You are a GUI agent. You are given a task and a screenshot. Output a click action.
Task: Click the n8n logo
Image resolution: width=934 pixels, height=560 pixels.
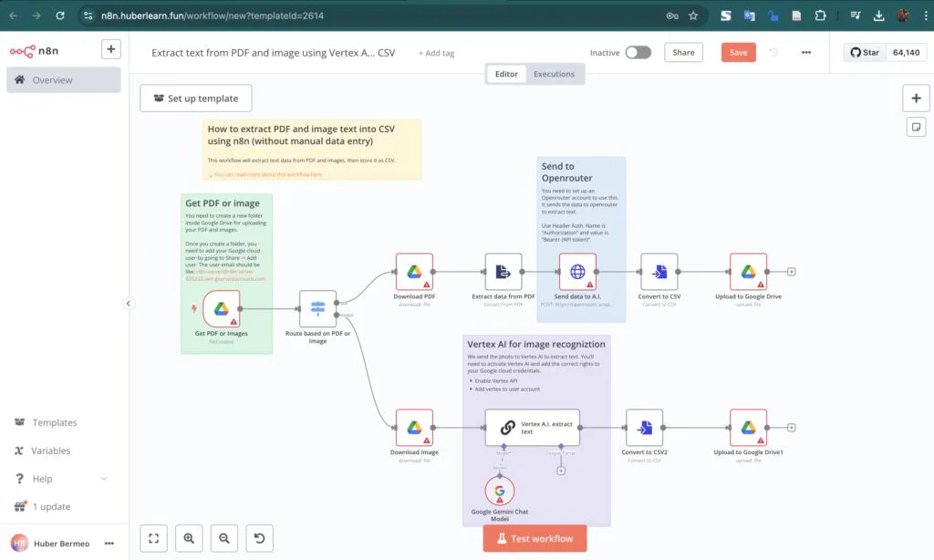tap(34, 51)
